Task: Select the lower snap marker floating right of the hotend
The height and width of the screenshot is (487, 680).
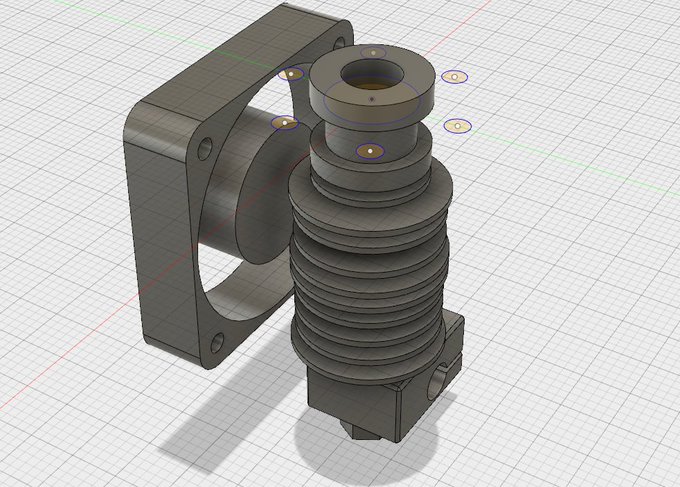Action: [458, 126]
